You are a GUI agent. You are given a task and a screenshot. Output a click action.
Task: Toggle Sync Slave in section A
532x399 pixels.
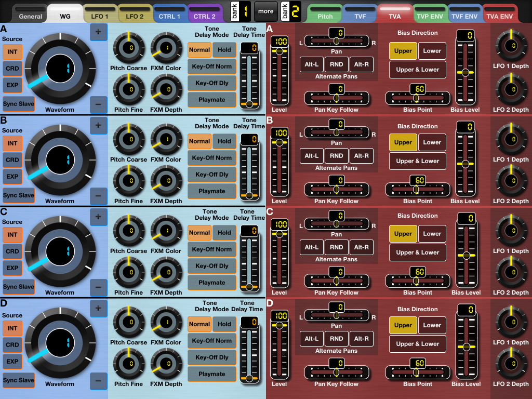tap(19, 104)
